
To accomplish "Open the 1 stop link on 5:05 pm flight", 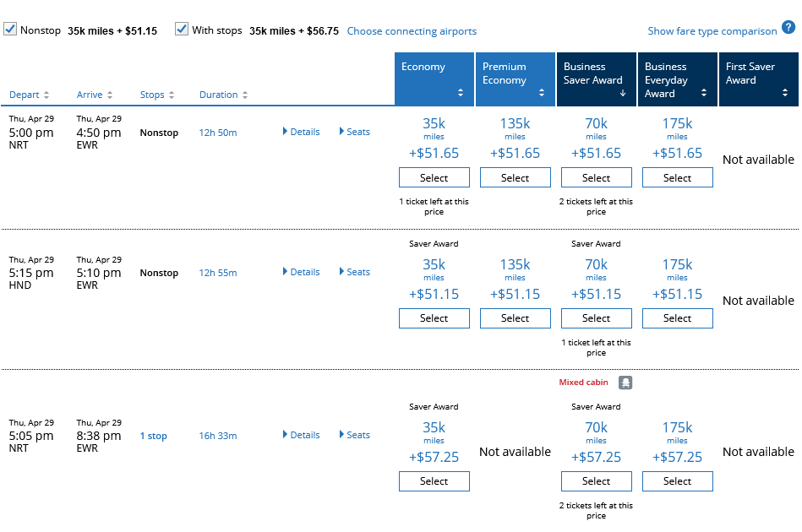I will pos(154,436).
